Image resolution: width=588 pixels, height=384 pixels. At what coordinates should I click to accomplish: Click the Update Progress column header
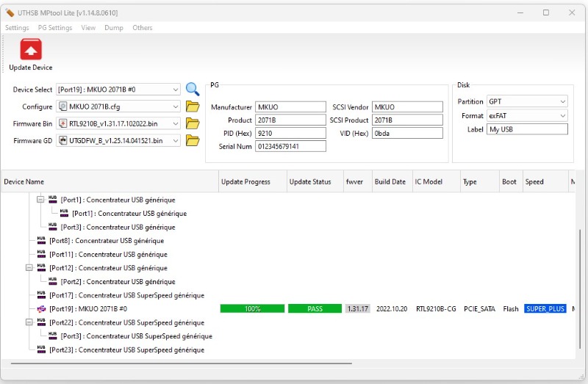[245, 182]
